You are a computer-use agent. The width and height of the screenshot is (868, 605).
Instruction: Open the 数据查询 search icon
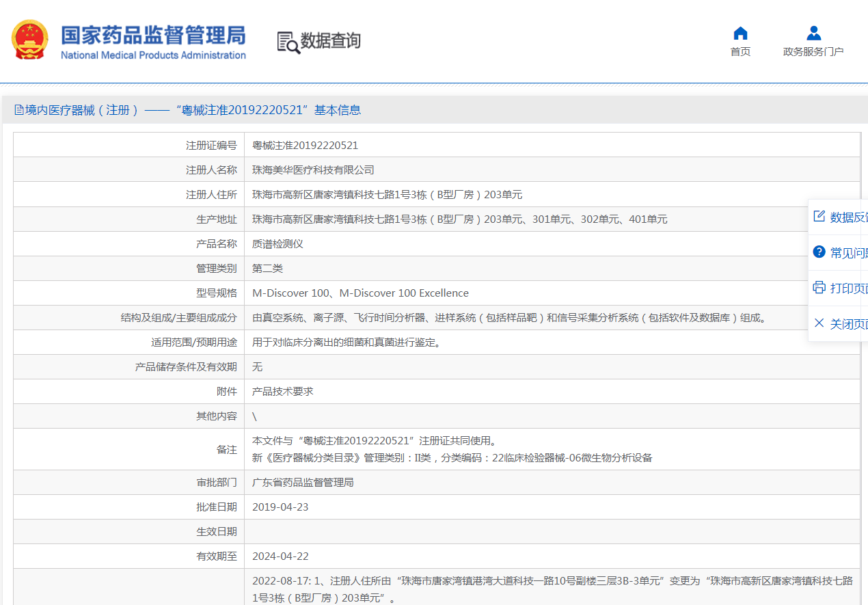click(x=288, y=42)
